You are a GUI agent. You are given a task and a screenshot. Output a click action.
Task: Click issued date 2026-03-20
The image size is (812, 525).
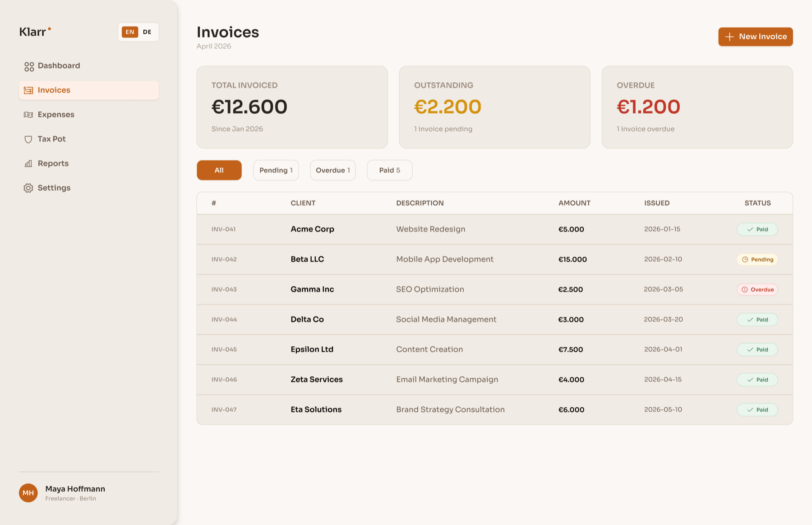[x=663, y=320]
